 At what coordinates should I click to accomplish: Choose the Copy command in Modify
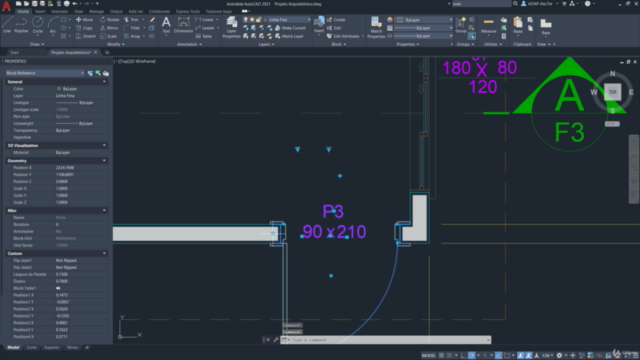click(84, 28)
